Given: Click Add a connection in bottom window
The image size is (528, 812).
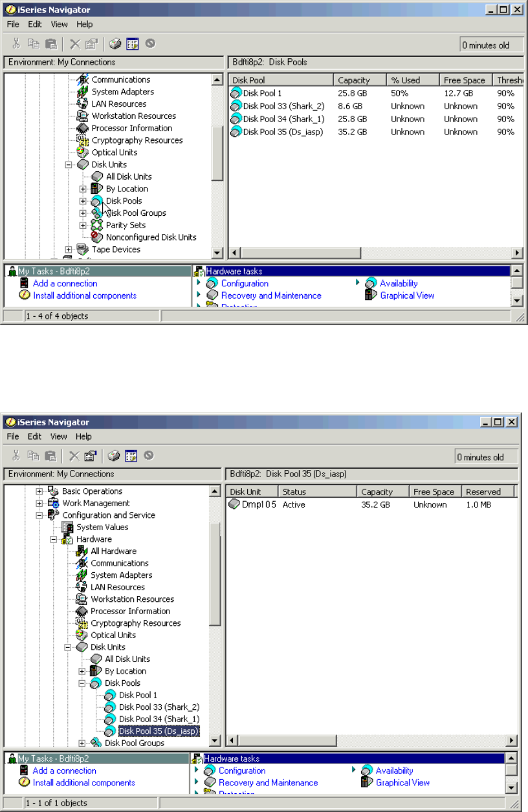Looking at the screenshot, I should pos(65,771).
